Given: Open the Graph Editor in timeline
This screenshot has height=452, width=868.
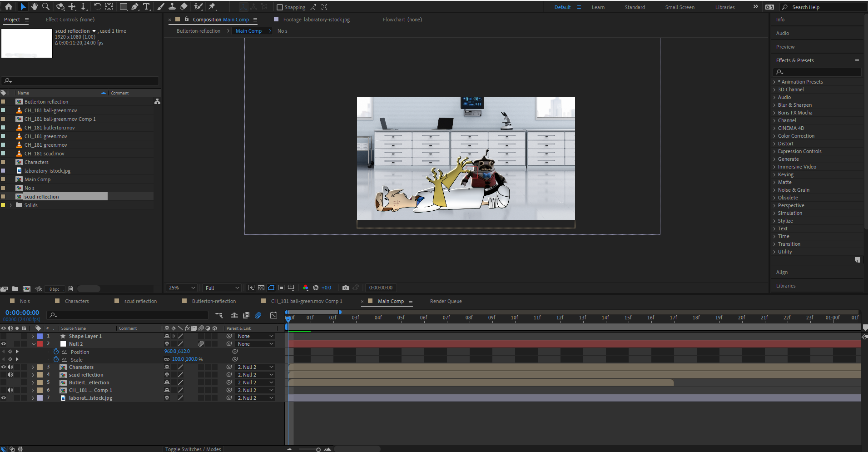Looking at the screenshot, I should (x=273, y=315).
